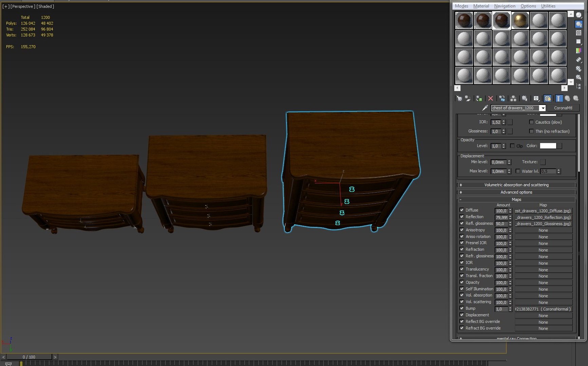
Task: Open Material ID Channel flyout
Action: coord(536,98)
